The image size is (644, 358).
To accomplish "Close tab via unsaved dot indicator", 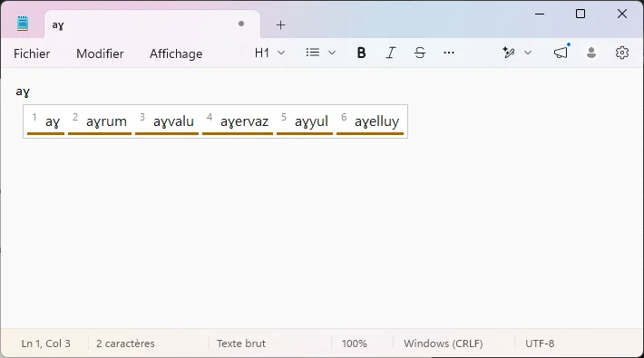I will (x=241, y=24).
